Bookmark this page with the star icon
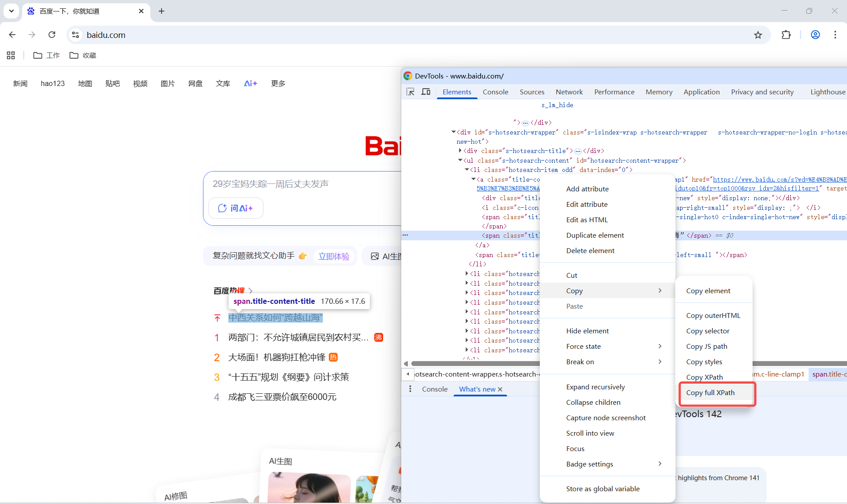 pos(758,35)
